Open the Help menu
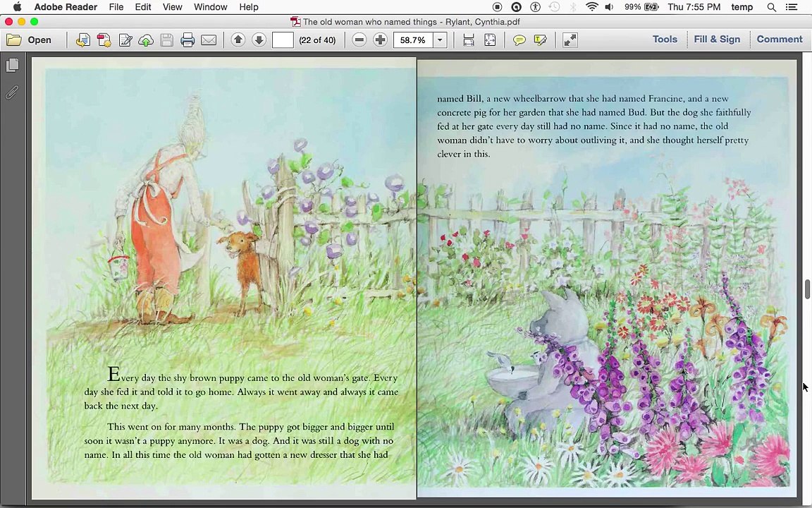The height and width of the screenshot is (508, 812). tap(249, 7)
